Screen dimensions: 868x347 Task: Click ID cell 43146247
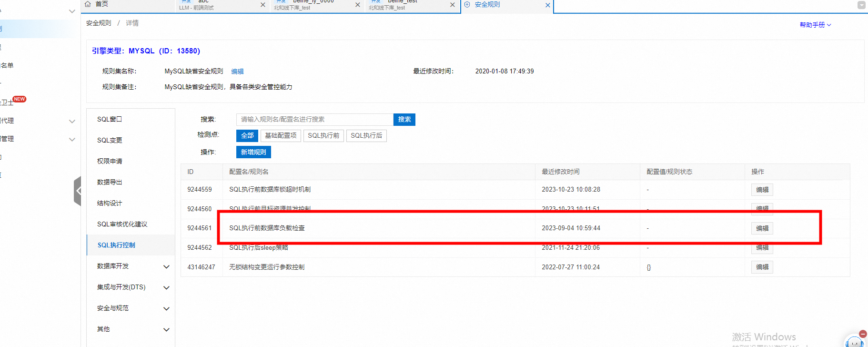pyautogui.click(x=201, y=267)
